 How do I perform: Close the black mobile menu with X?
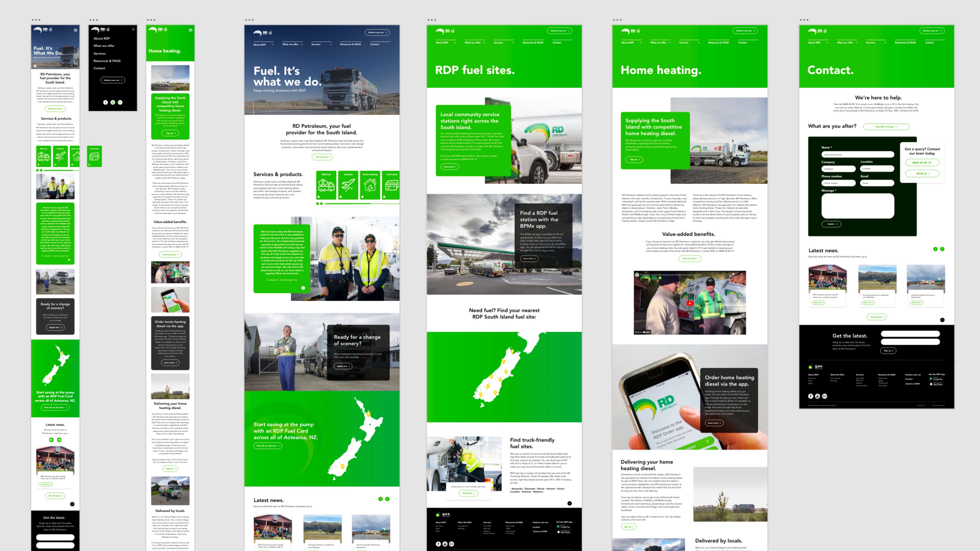133,29
